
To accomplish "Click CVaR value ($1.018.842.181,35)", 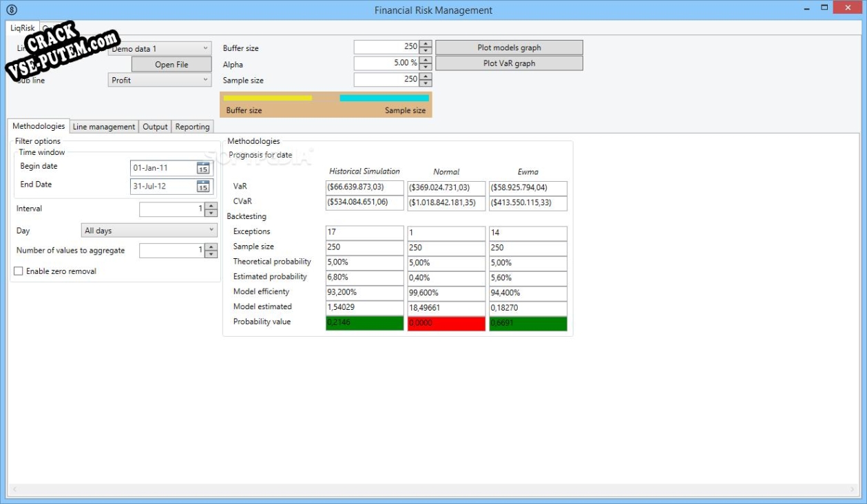I will tap(446, 203).
